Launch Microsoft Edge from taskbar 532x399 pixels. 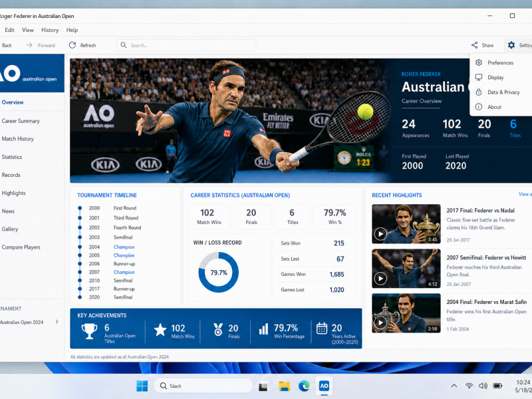pos(304,386)
